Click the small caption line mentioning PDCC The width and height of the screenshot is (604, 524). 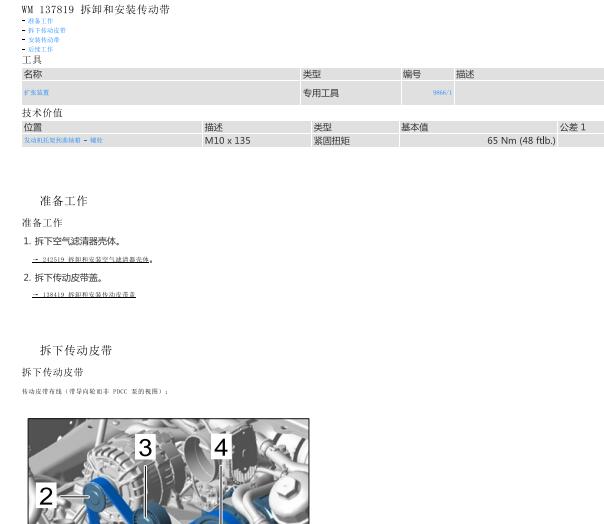point(95,391)
